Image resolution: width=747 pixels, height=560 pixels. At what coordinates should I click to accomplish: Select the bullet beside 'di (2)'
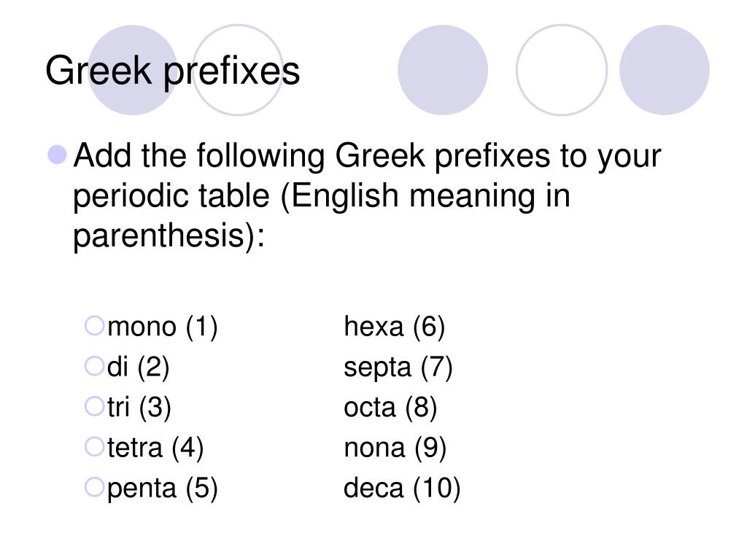(x=94, y=367)
